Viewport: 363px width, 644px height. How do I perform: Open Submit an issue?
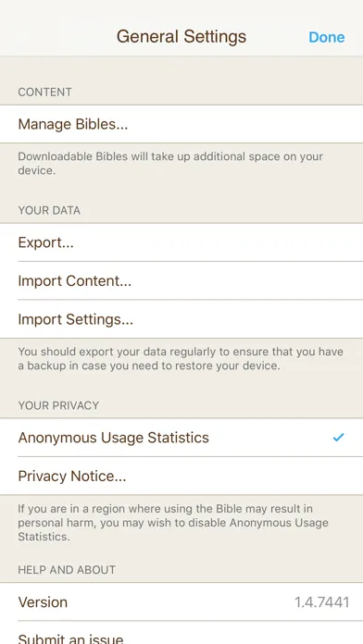point(181,635)
